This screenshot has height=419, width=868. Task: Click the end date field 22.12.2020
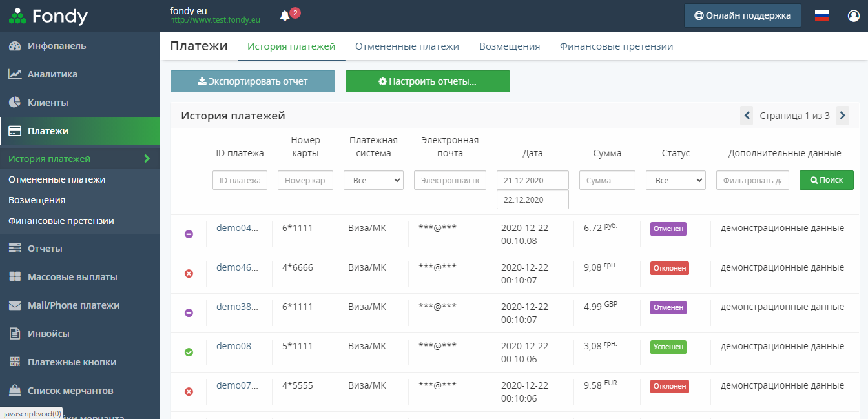533,199
